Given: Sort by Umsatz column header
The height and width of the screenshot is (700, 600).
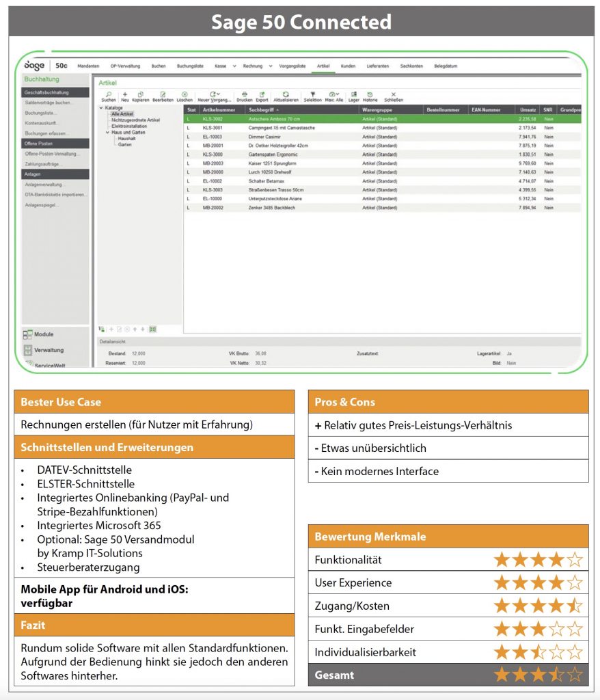Looking at the screenshot, I should [x=528, y=110].
